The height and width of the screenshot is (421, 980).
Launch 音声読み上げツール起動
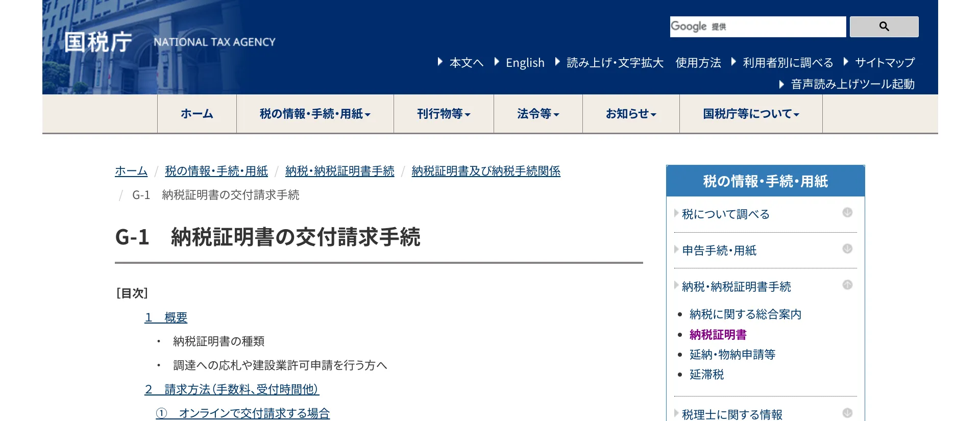852,84
